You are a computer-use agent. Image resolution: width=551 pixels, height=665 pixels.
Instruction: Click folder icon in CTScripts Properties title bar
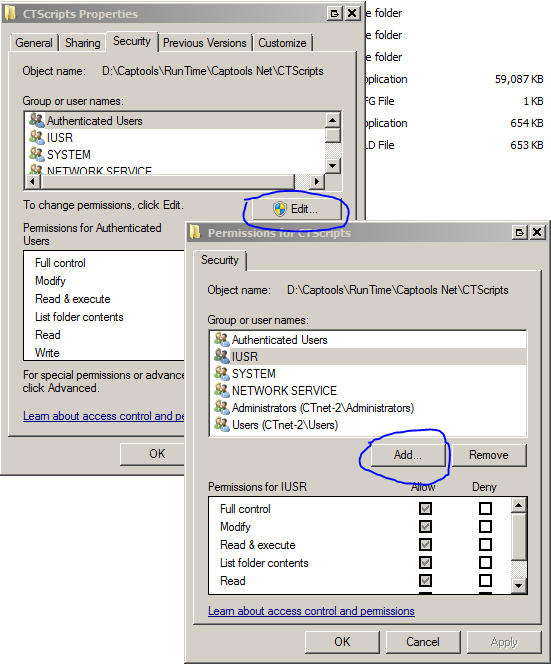(10, 14)
